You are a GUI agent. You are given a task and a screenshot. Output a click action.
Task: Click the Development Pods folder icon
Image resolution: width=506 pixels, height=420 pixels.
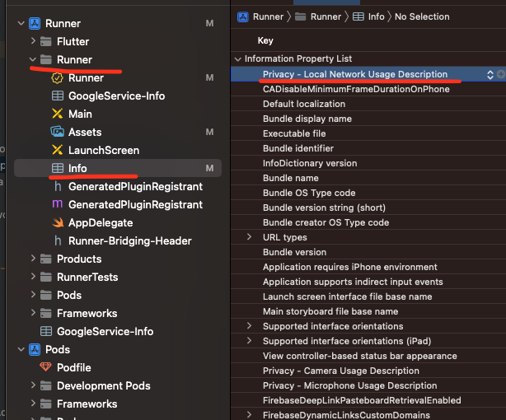[x=46, y=385]
